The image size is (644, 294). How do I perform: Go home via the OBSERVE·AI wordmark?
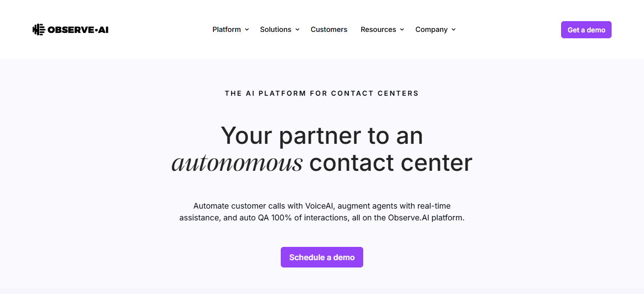tap(78, 29)
